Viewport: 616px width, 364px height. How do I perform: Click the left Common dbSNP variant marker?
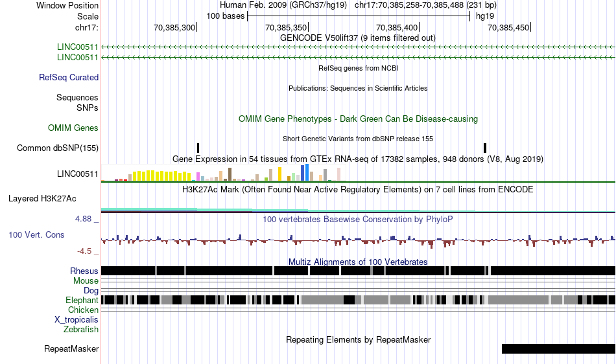click(198, 148)
